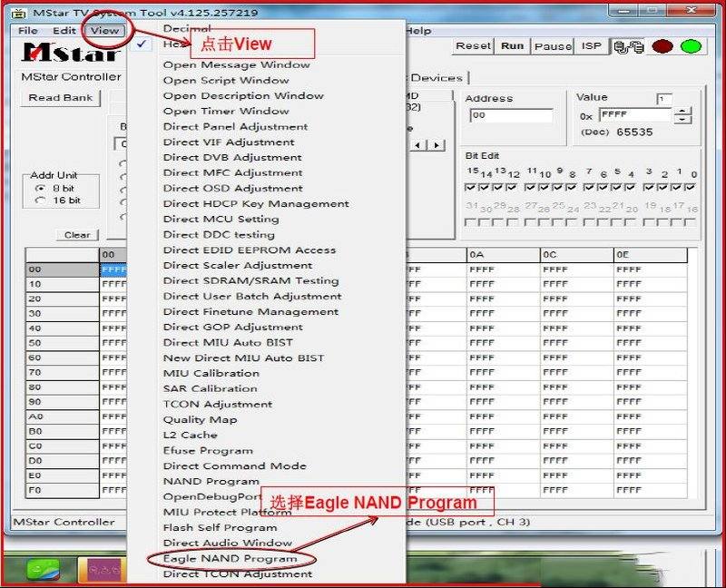Choose Direct MCU Setting

[221, 219]
